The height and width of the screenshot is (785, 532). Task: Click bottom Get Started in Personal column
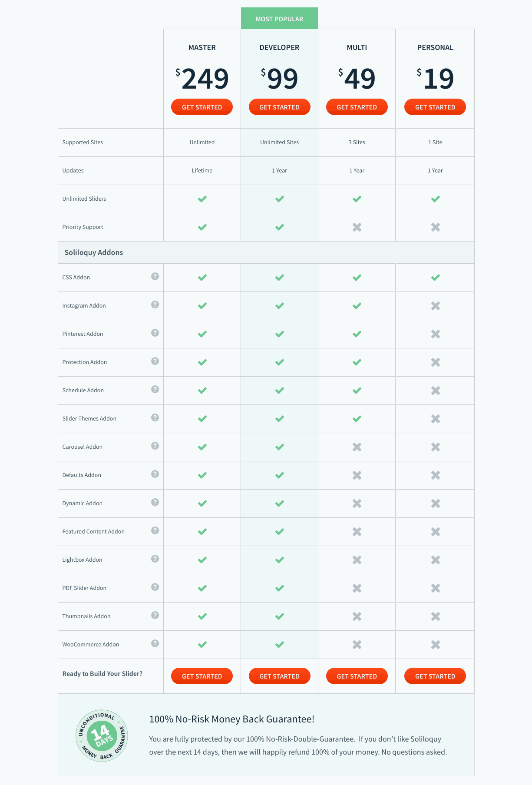[x=435, y=676]
